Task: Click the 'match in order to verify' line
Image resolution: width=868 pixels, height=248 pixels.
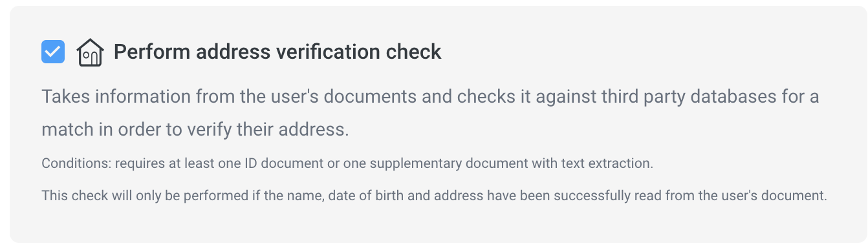Action: click(x=195, y=130)
